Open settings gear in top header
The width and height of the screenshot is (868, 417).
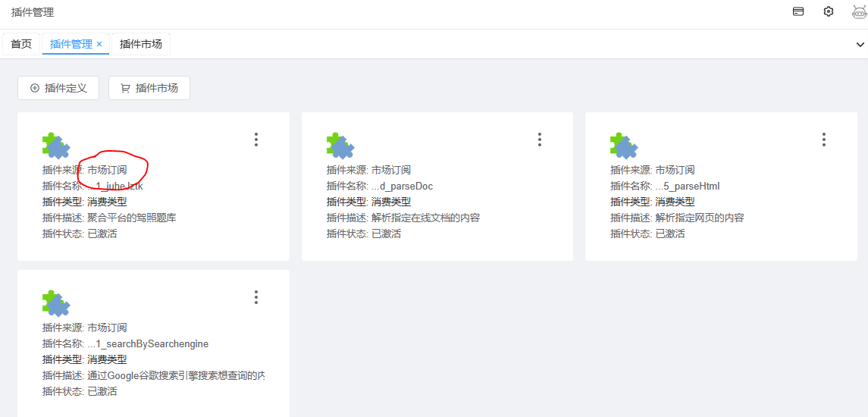coord(829,12)
